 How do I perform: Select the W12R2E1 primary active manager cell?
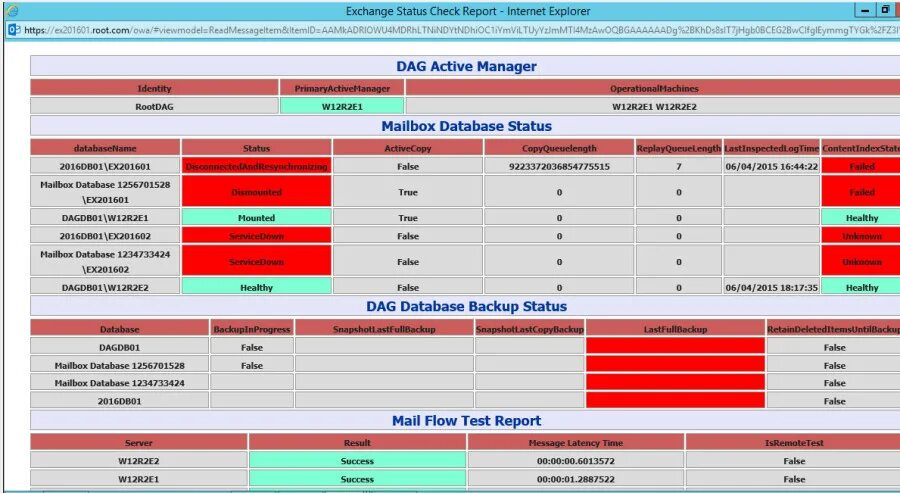pyautogui.click(x=342, y=106)
